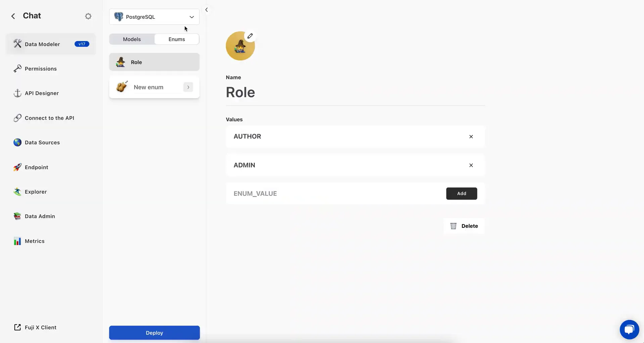Screen dimensions: 644x343
Task: Click the Role wizard icon in list
Action: tap(121, 62)
